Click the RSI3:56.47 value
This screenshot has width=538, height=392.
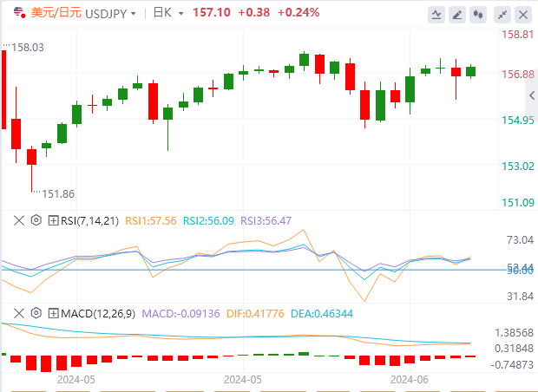tap(266, 221)
